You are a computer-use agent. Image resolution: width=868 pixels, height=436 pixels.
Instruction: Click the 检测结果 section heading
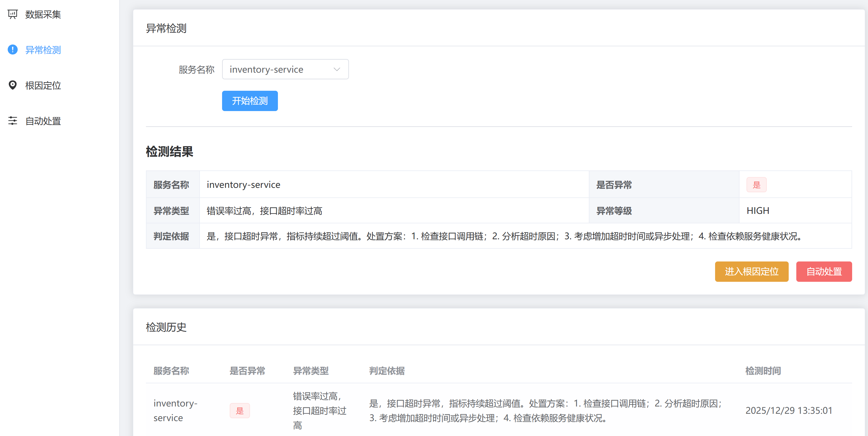(169, 152)
